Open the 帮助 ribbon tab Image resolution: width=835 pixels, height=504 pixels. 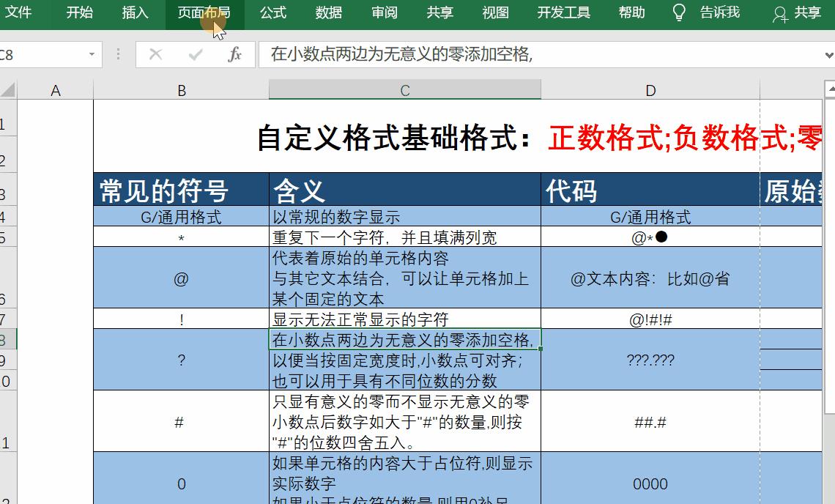tap(631, 12)
